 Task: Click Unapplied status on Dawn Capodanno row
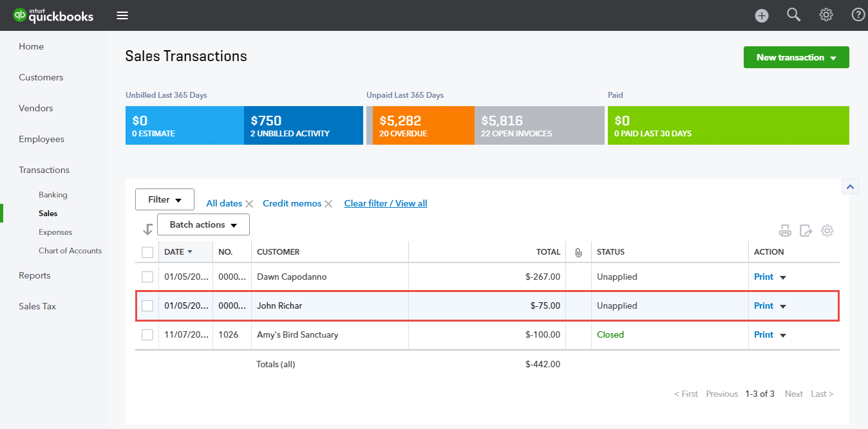click(x=617, y=277)
